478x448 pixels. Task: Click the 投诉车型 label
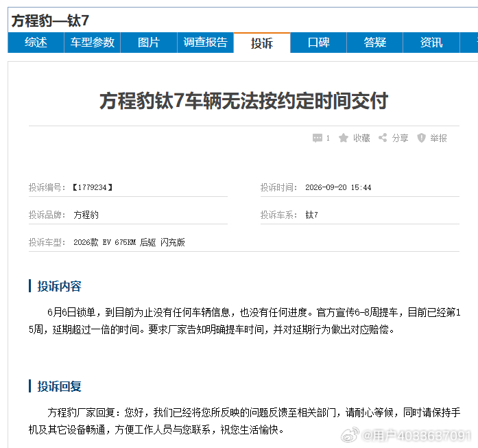click(x=47, y=242)
